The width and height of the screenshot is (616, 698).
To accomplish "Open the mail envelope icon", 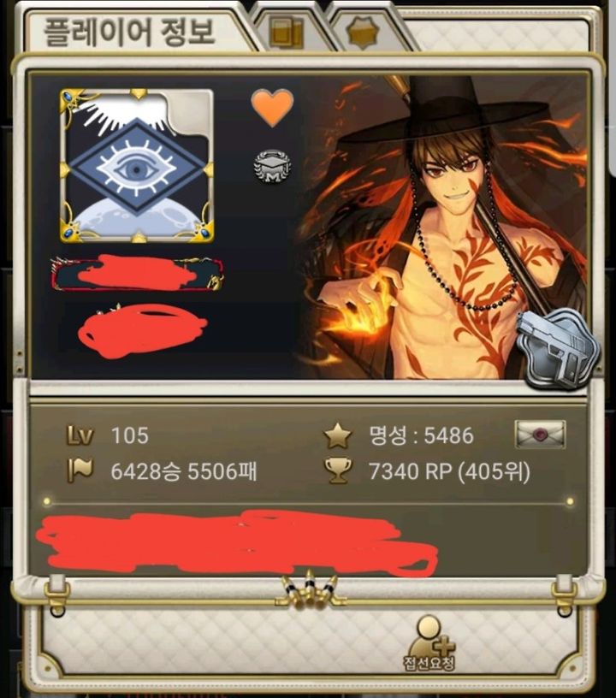I will click(x=541, y=434).
